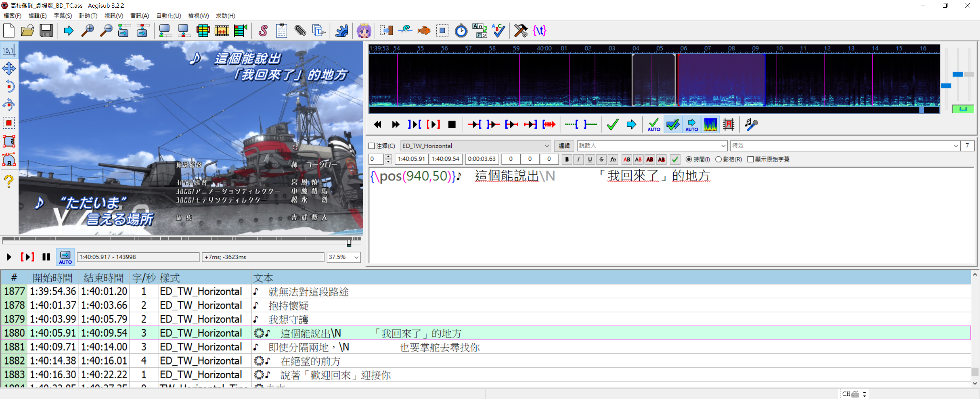Toggle auto-scroll audio AUTO arrow button
This screenshot has width=980, height=399.
click(x=691, y=124)
